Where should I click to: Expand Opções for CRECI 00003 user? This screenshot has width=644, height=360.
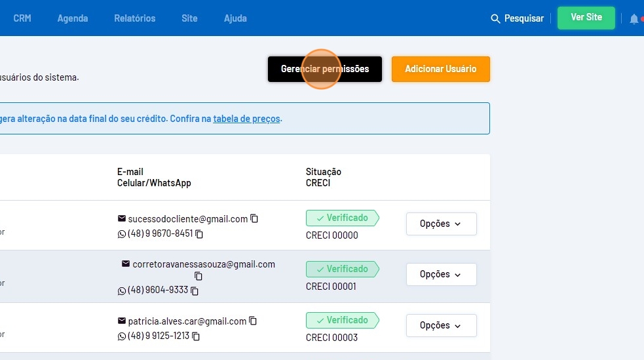[441, 325]
